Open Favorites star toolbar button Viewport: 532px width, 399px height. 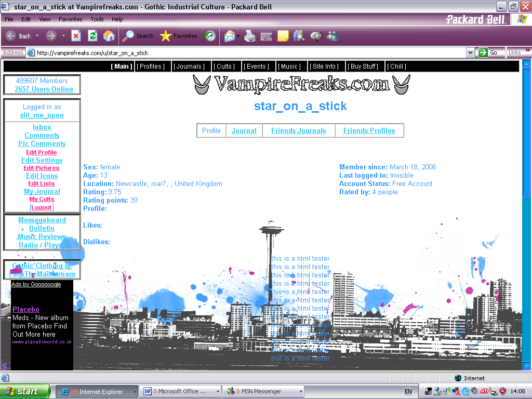179,36
